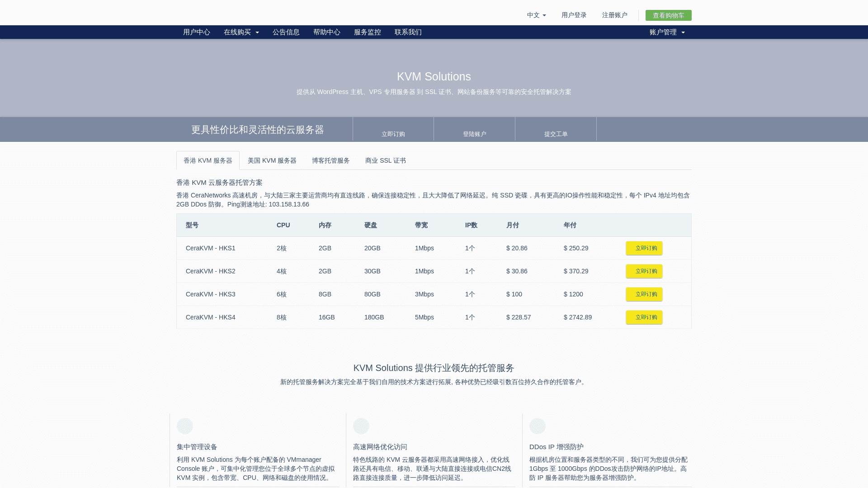Click the 香港 KVM 云服务器托管方案 heading

pos(219,183)
